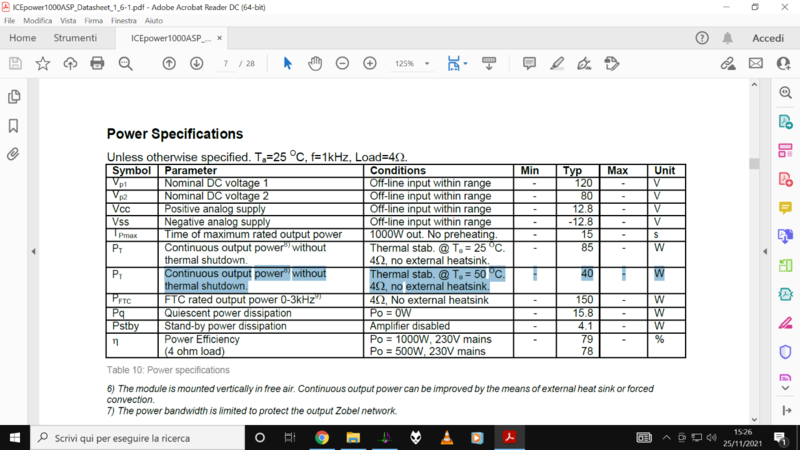Zoom in with plus button
The height and width of the screenshot is (450, 800).
pos(370,63)
